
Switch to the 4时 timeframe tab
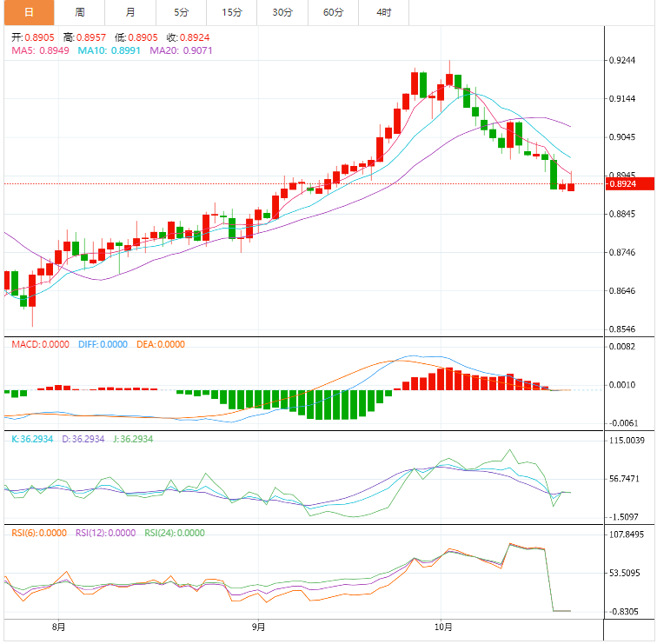click(384, 12)
